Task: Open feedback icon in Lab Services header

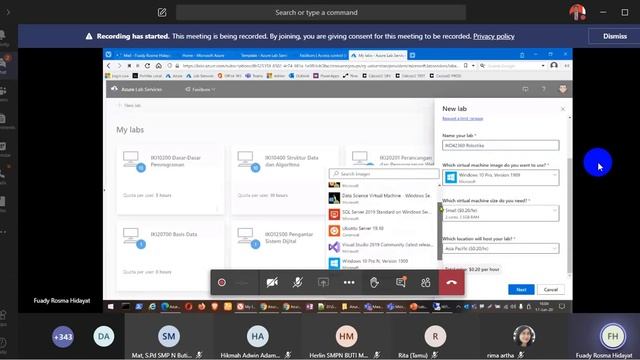Action: click(525, 89)
